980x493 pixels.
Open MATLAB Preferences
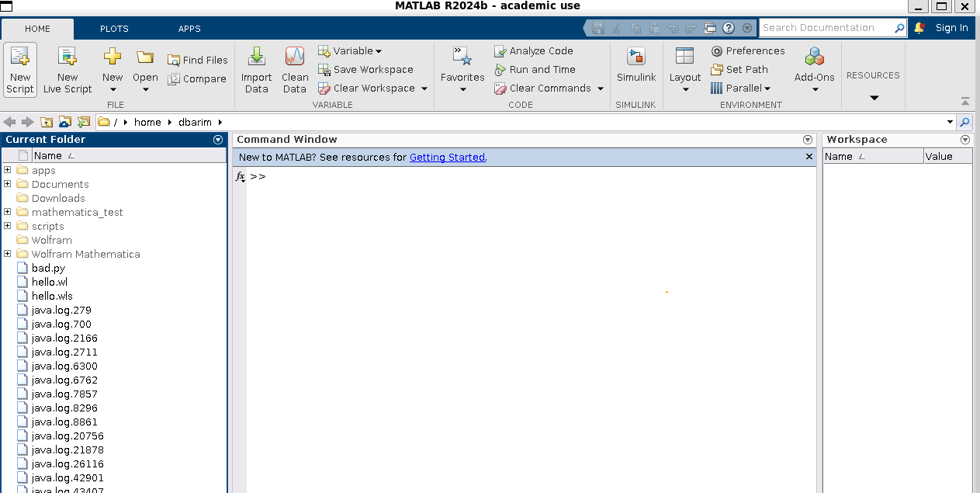(x=748, y=50)
